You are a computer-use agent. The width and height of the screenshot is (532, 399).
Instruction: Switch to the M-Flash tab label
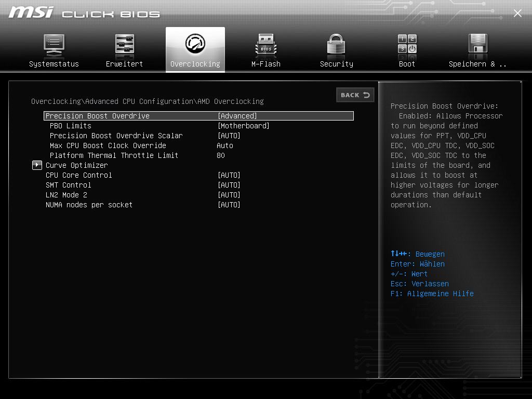(265, 64)
